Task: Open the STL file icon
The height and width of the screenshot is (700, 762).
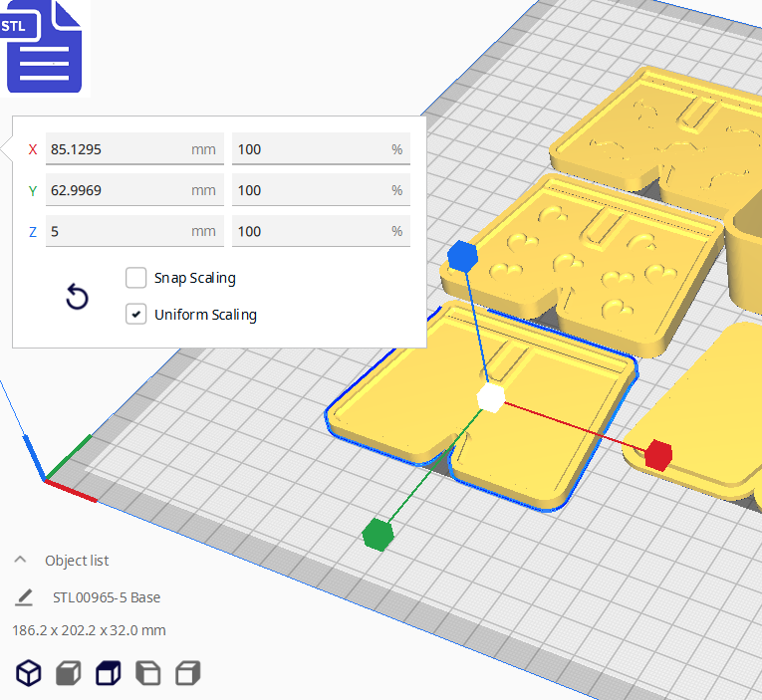Action: click(43, 47)
